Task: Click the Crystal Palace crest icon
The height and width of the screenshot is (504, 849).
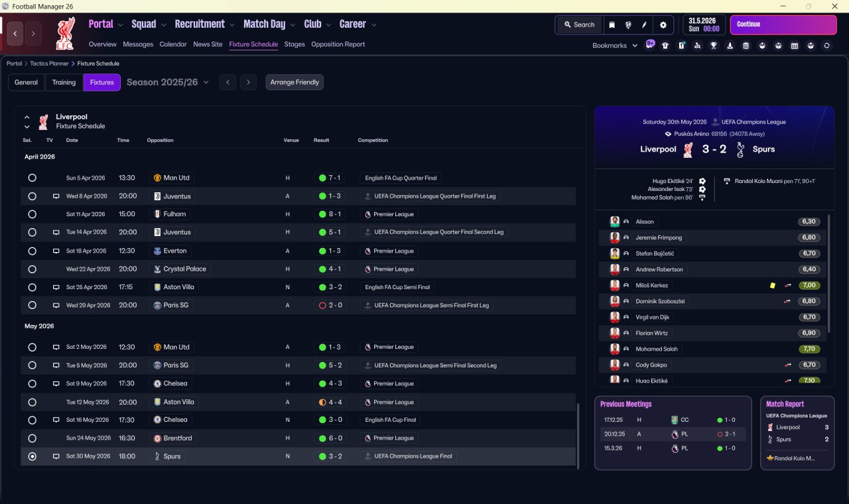Action: coord(157,269)
